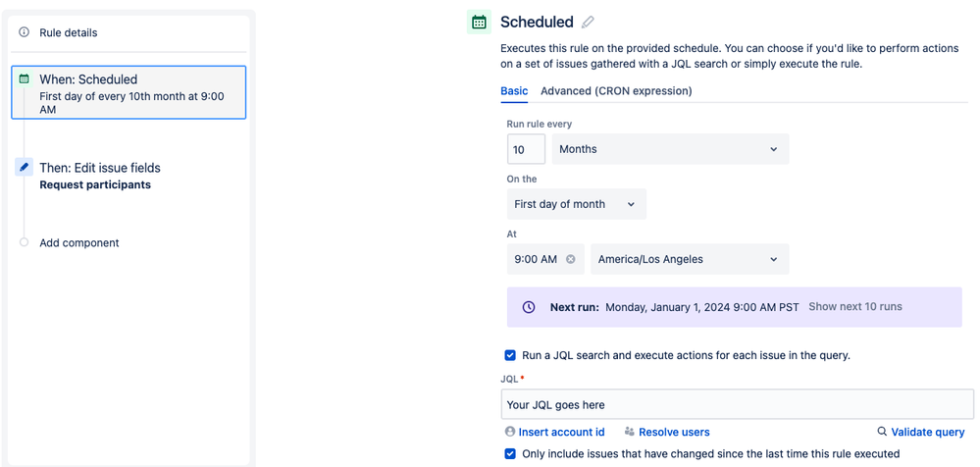Click Show next 10 runs link
Screen dimensions: 980x467
coord(855,306)
